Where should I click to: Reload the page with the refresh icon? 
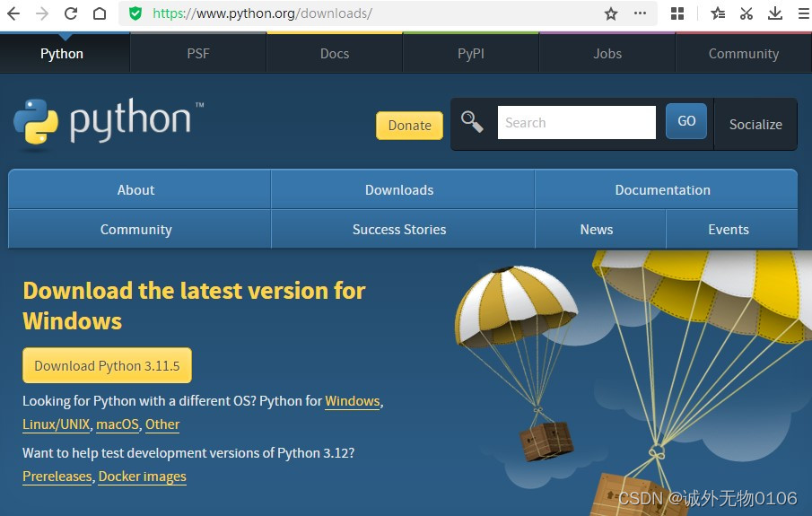(x=70, y=13)
